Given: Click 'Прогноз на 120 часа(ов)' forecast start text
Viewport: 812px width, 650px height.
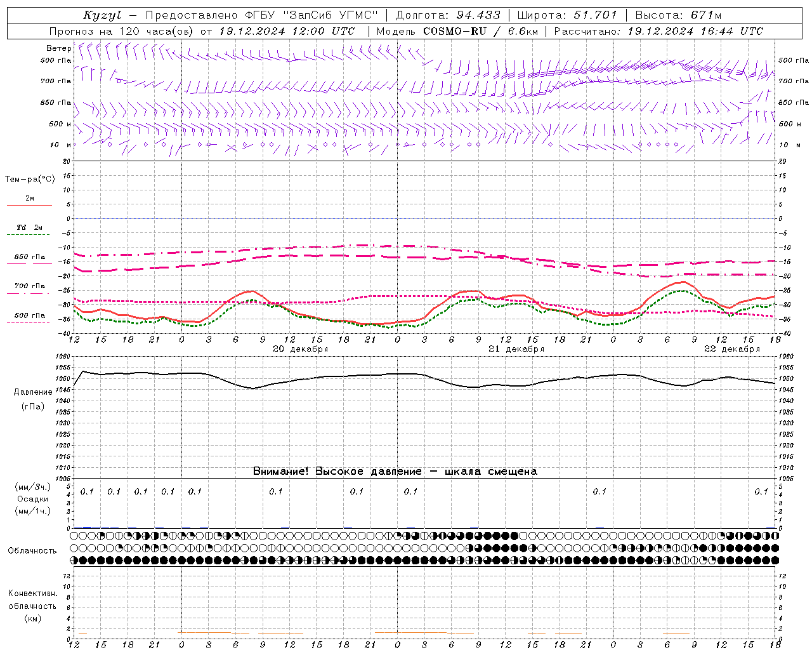Looking at the screenshot, I should pos(122,31).
